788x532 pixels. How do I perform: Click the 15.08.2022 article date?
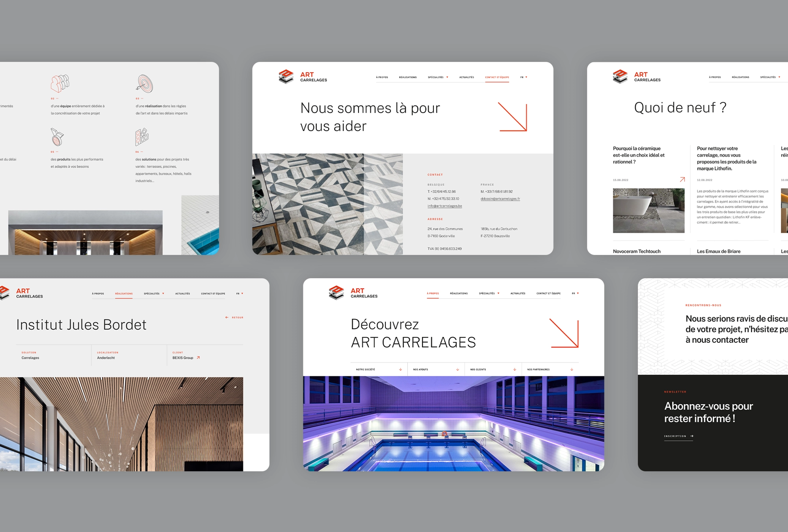tap(621, 180)
